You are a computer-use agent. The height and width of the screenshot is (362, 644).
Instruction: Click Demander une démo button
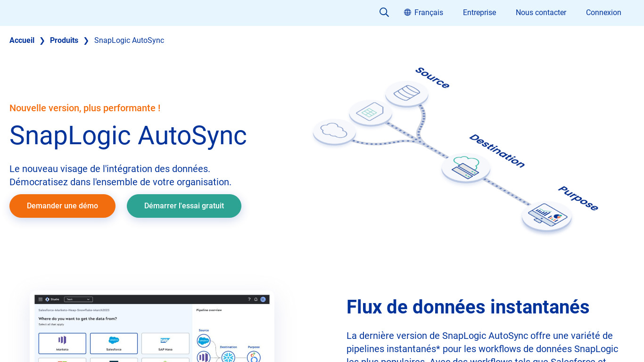62,206
